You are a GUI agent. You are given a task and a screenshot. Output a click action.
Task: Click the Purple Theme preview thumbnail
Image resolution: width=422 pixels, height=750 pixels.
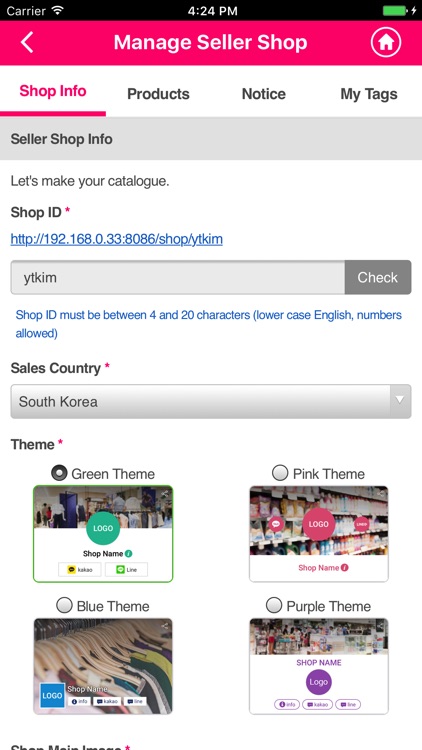319,666
